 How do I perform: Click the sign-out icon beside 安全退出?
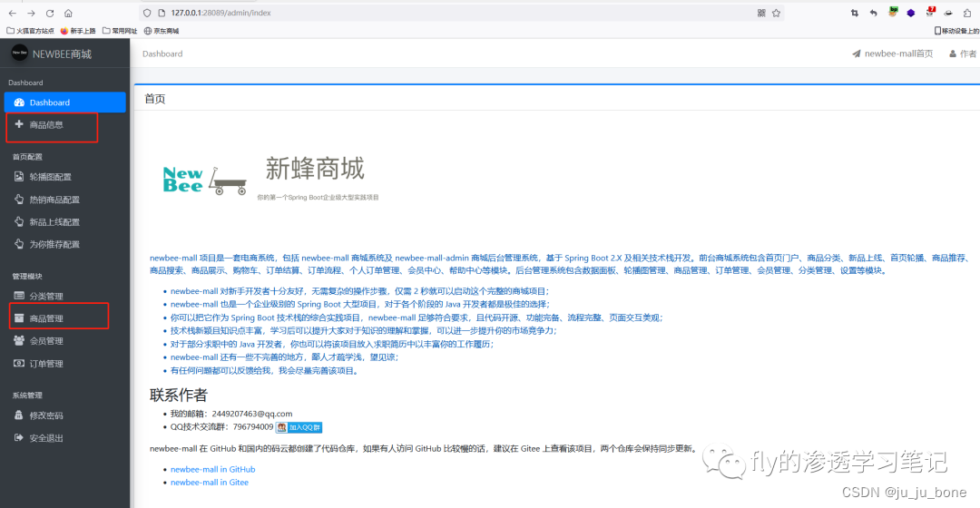click(x=19, y=438)
